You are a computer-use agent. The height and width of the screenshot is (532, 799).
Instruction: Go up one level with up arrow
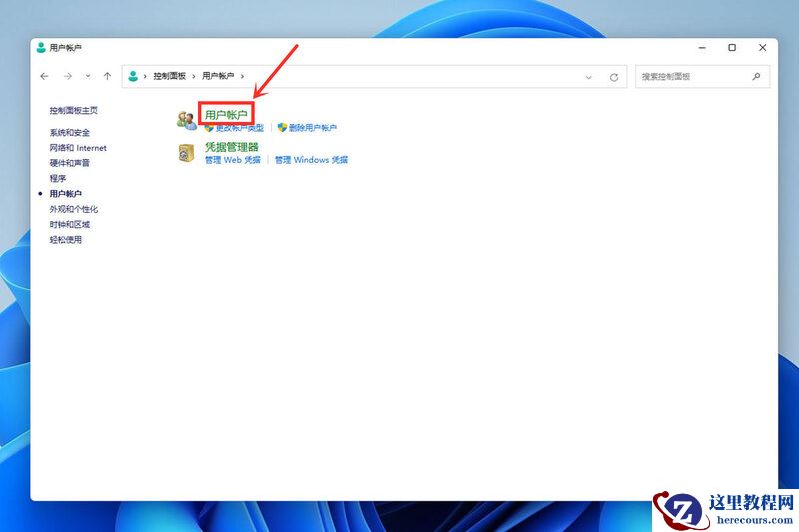point(107,77)
